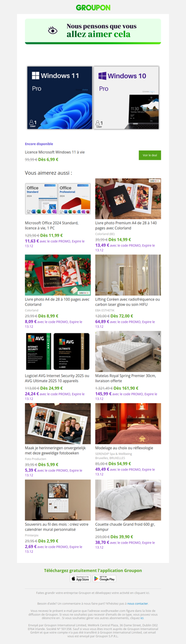Click 'Téléchargez gratuitement l'application Groupon' heading
The width and height of the screenshot is (186, 644).
[93, 570]
